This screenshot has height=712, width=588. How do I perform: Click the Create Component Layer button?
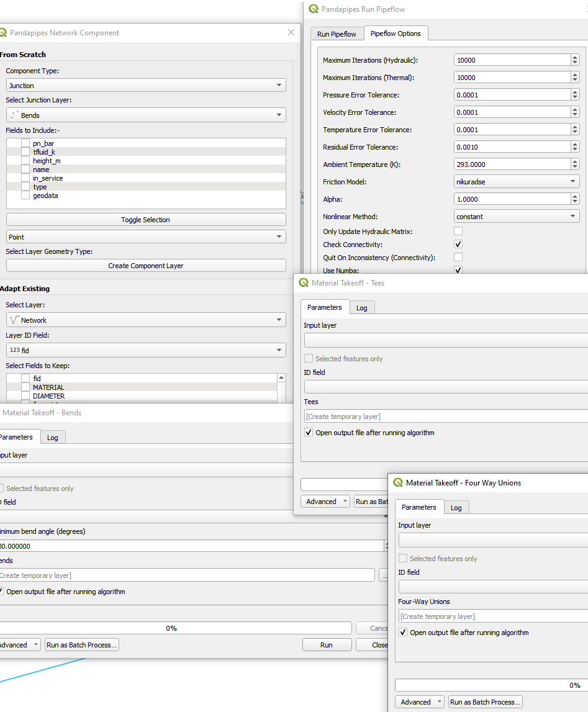tap(146, 266)
